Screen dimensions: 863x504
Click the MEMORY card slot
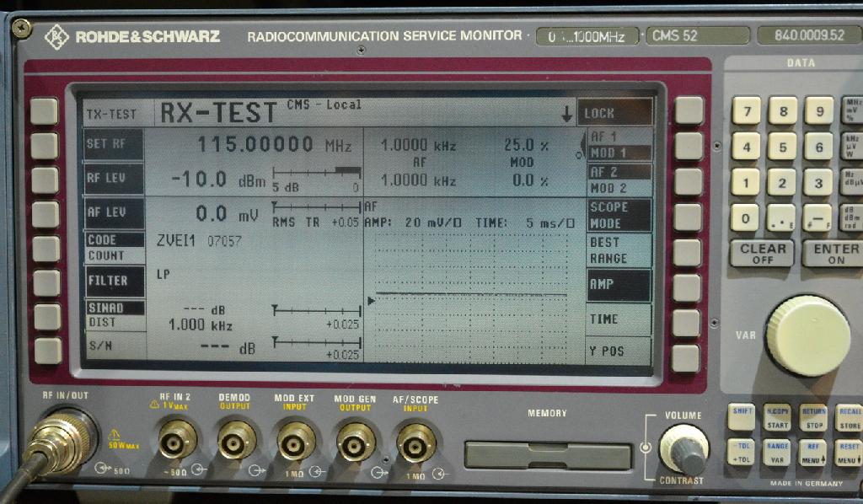coord(547,456)
